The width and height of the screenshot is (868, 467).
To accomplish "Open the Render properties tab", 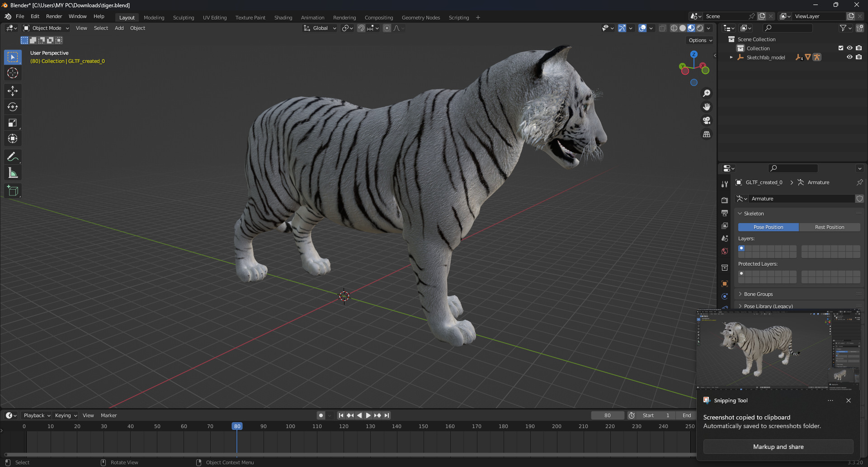I will 725,200.
